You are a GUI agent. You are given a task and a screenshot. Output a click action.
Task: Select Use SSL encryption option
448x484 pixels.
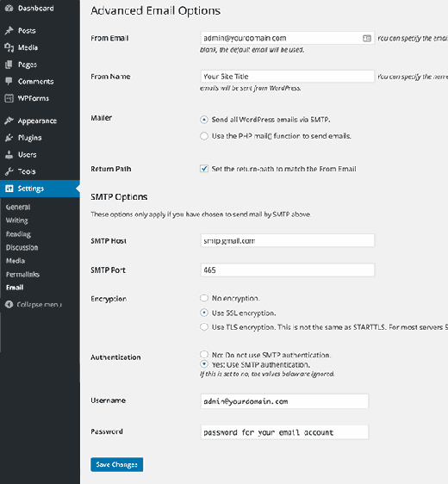pos(204,313)
